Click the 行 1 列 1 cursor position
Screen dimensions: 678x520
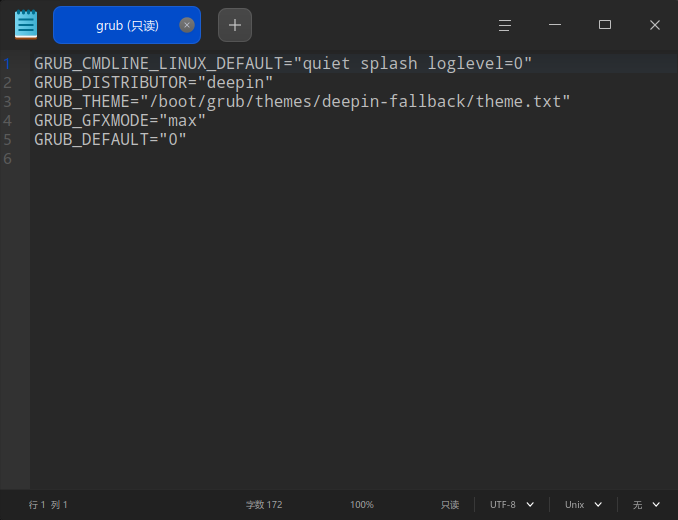click(x=48, y=504)
